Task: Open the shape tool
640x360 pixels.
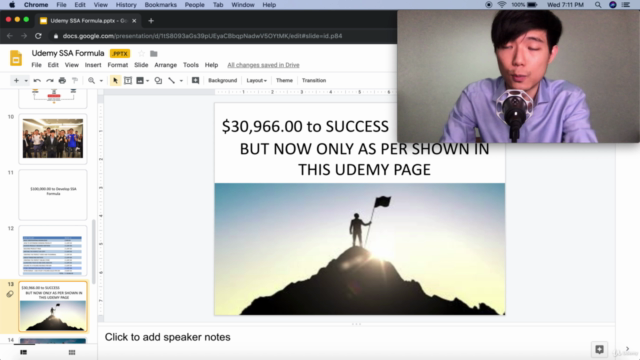Action: (x=158, y=80)
